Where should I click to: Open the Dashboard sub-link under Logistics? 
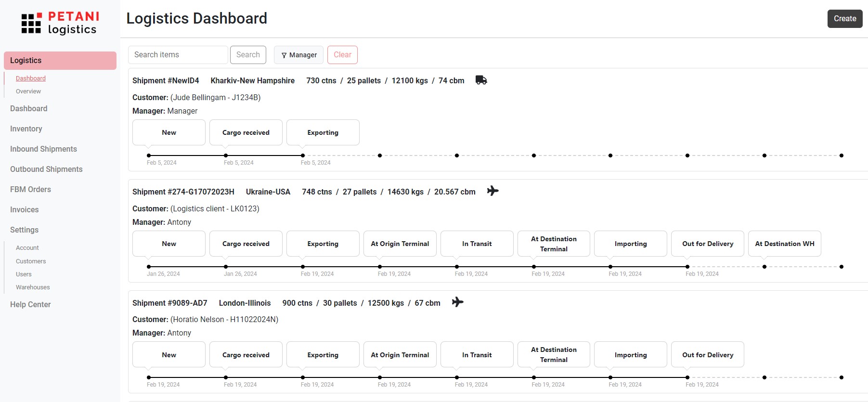coord(31,78)
